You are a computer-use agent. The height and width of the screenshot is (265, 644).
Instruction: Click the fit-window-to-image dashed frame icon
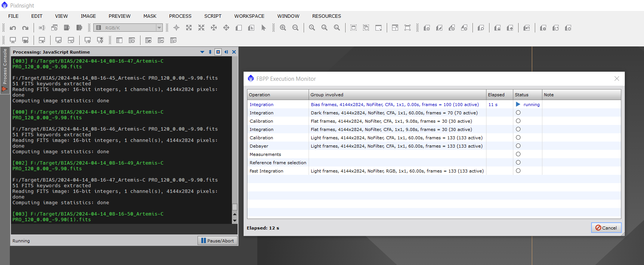tap(354, 28)
